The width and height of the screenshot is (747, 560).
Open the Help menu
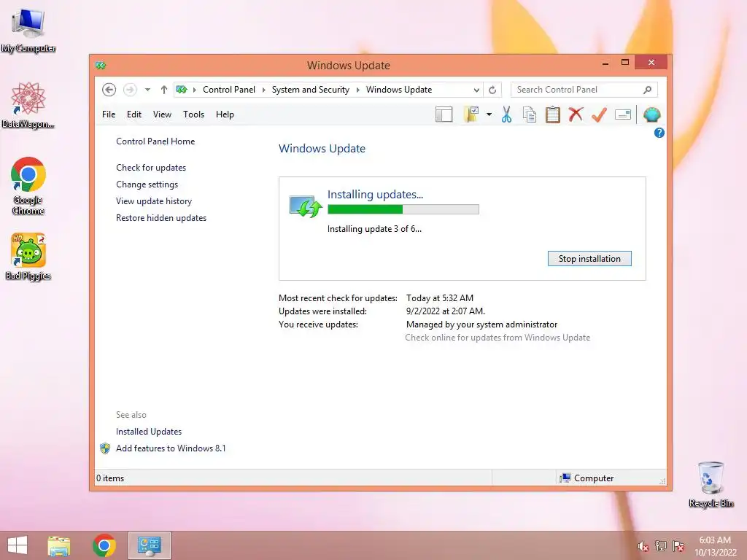click(225, 114)
